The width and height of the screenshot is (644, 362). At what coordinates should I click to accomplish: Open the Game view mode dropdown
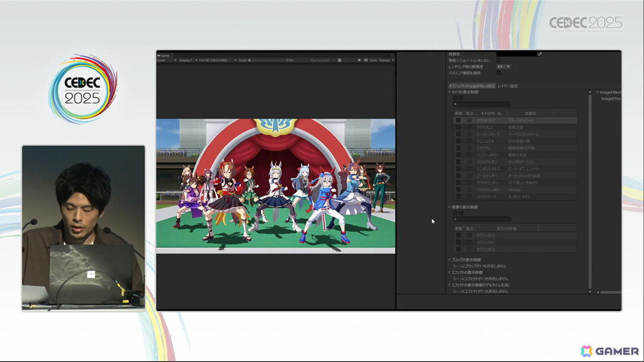click(166, 60)
